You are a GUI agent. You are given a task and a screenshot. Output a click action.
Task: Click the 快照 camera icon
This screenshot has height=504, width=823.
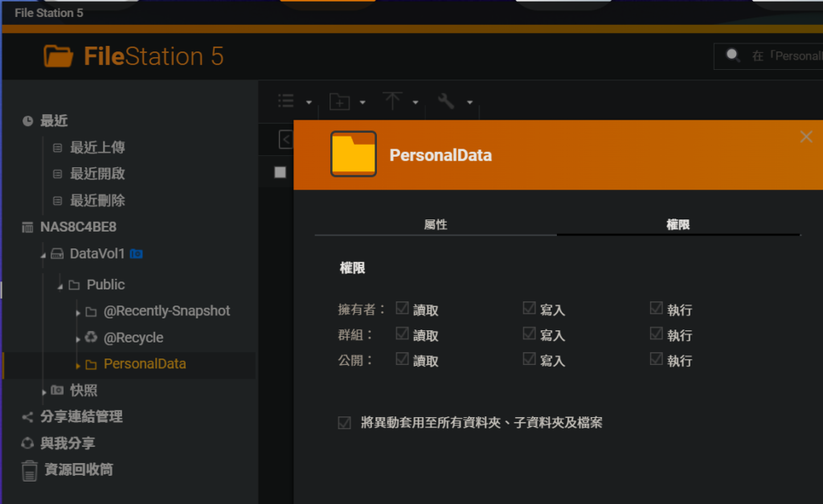(x=57, y=390)
